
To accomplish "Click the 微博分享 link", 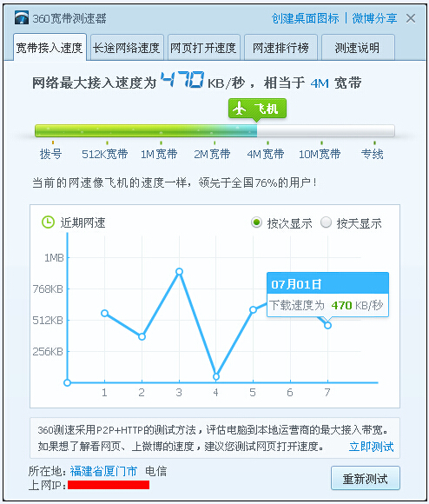I will point(374,18).
